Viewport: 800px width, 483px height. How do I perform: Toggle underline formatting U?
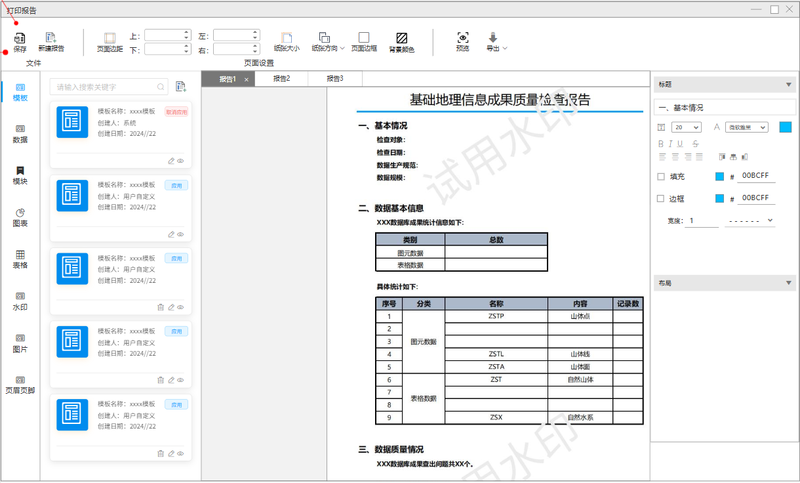pos(680,144)
